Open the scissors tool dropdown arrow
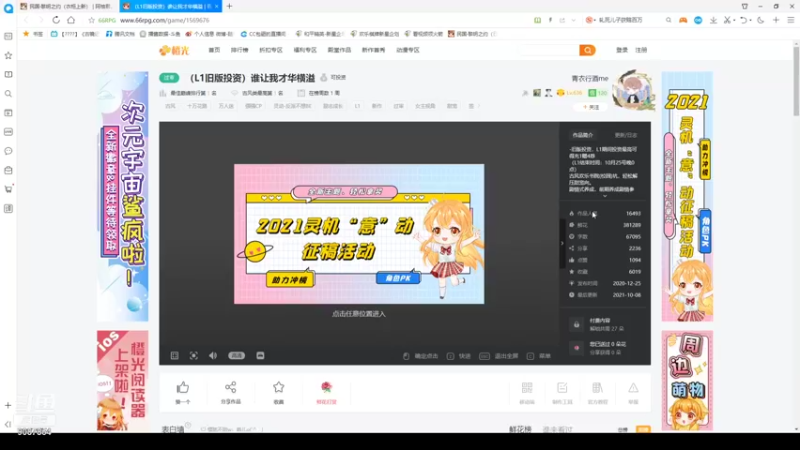The image size is (800, 450). (x=734, y=20)
